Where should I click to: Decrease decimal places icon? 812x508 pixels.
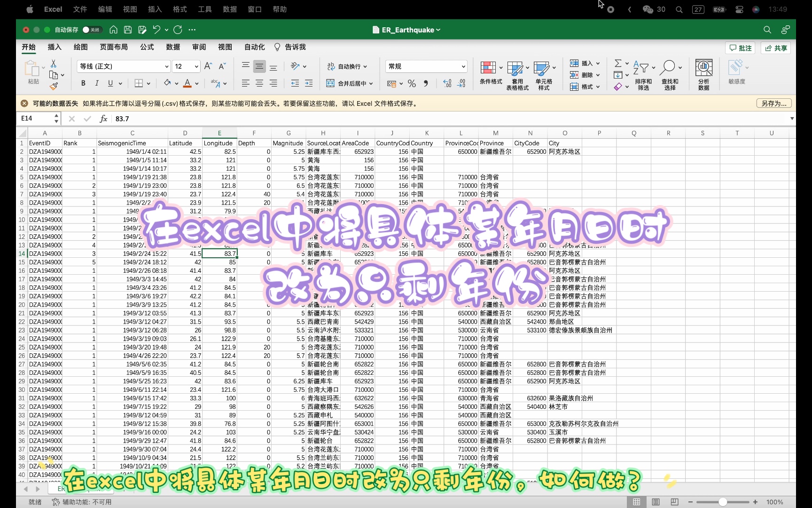click(x=461, y=83)
